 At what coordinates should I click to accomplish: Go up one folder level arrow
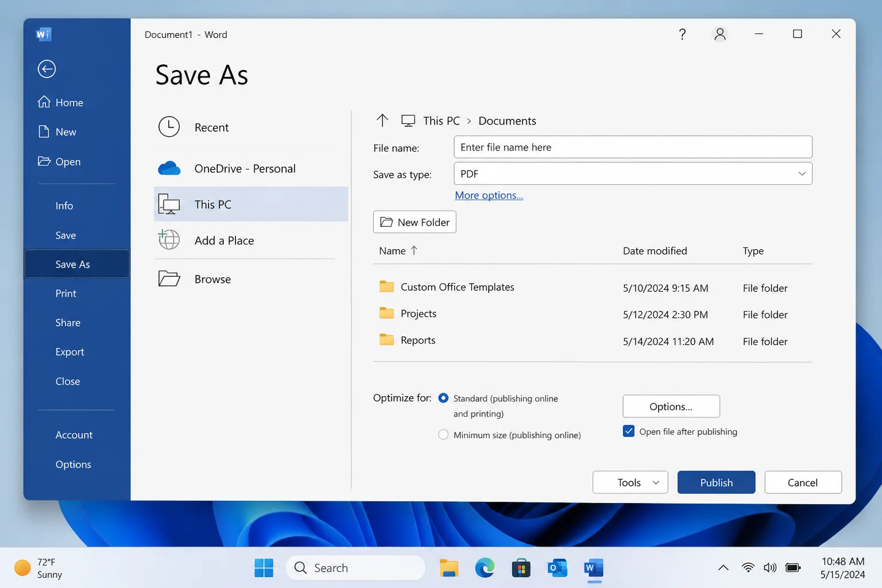[382, 120]
